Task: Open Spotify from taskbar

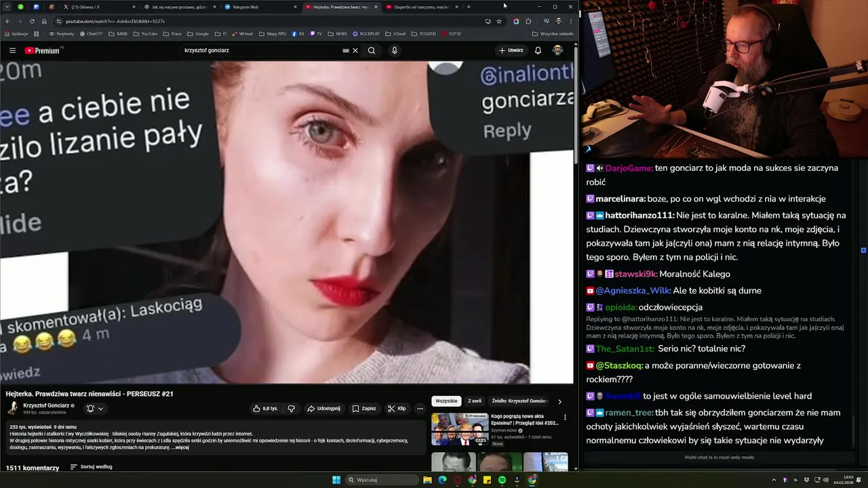Action: (x=502, y=480)
